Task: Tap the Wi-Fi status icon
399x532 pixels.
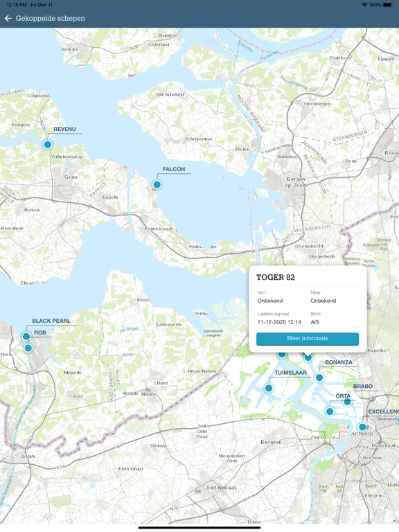Action: click(x=364, y=5)
